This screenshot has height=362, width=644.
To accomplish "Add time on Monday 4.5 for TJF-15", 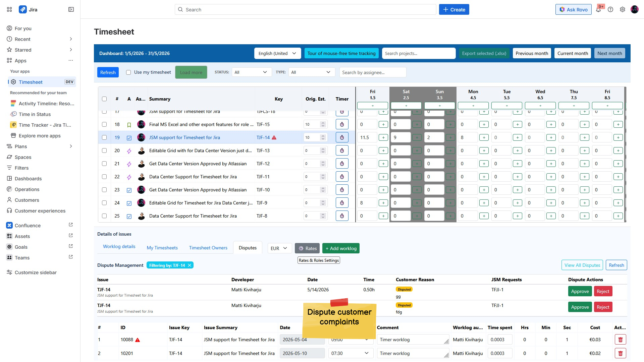I will click(x=484, y=124).
